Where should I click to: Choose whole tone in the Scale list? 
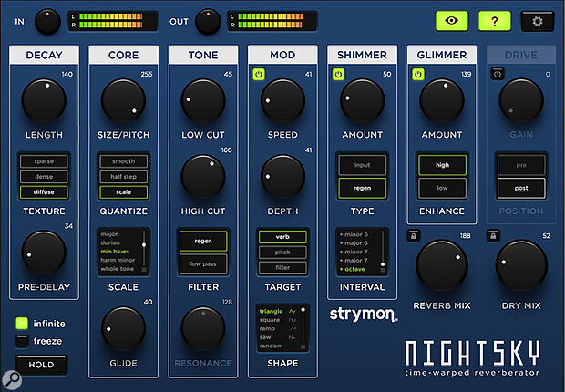(118, 269)
